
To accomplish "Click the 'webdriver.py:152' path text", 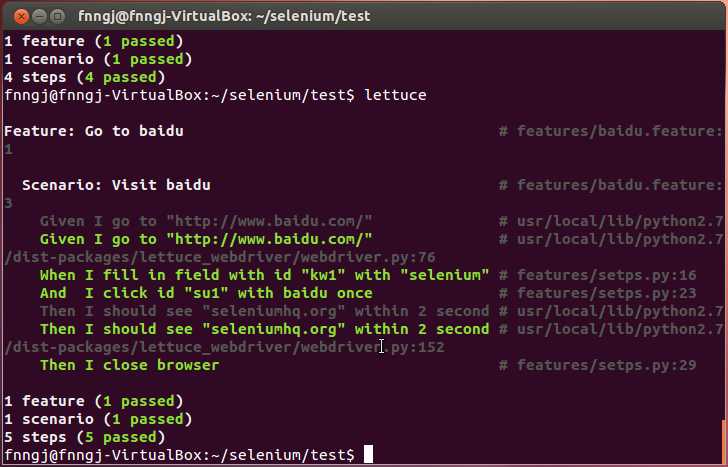I will 373,347.
